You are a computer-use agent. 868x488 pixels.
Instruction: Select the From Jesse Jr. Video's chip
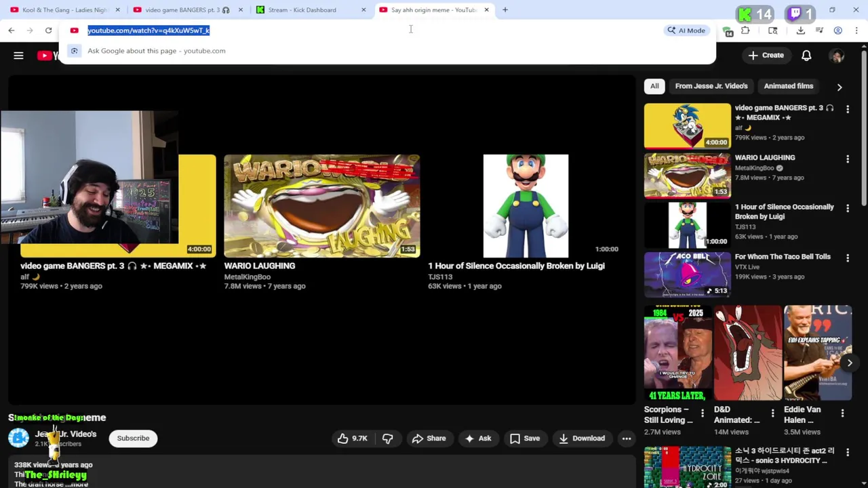(x=711, y=86)
